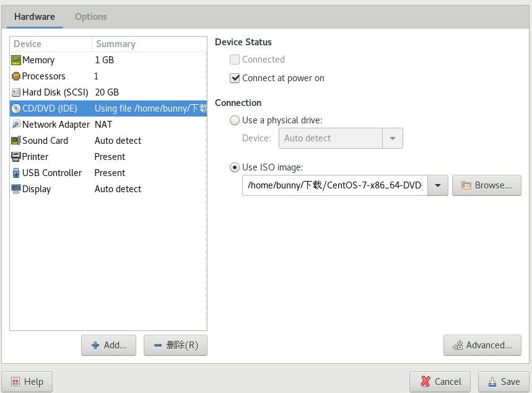
Task: Toggle the Connect at power on checkbox
Action: pos(235,78)
